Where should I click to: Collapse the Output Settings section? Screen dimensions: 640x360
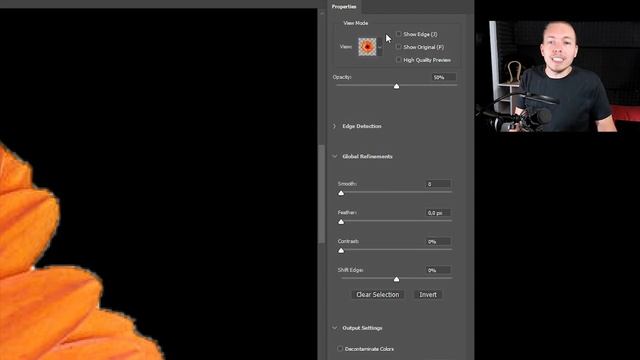[x=334, y=328]
